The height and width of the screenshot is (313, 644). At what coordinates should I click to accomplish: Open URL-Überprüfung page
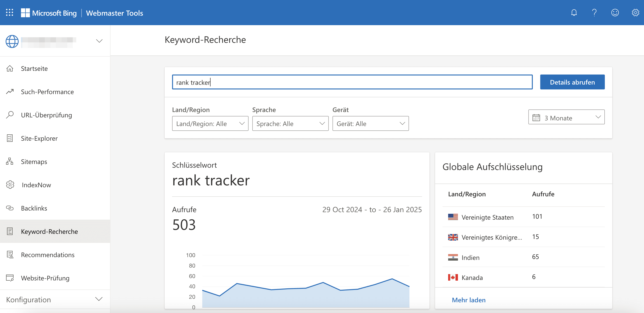click(55, 115)
